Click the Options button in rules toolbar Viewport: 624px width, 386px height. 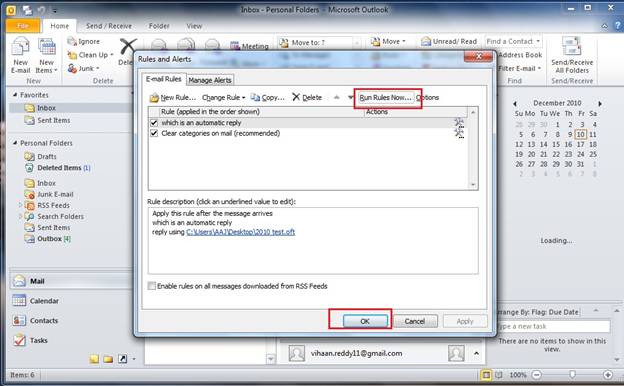427,97
